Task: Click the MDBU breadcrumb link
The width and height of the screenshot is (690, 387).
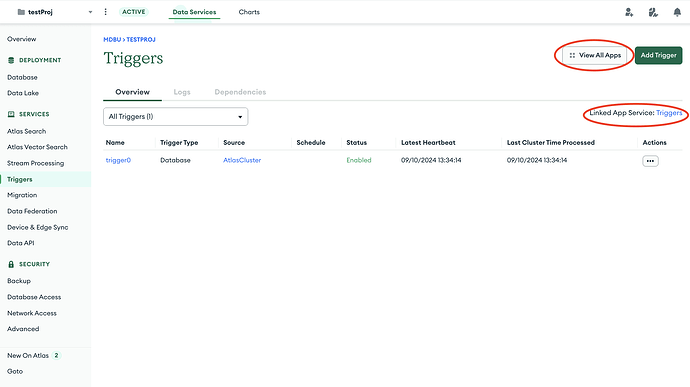Action: tap(112, 40)
